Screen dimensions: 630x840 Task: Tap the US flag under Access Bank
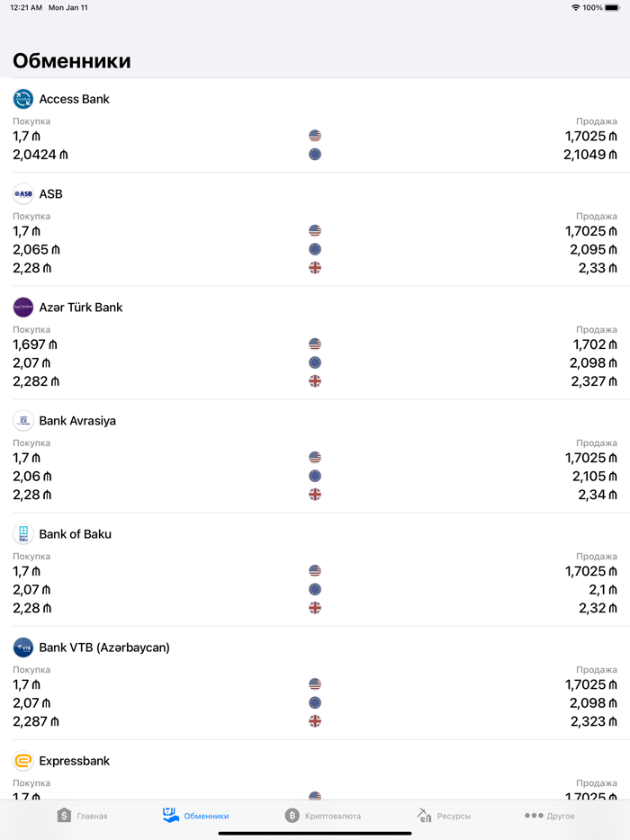click(315, 136)
